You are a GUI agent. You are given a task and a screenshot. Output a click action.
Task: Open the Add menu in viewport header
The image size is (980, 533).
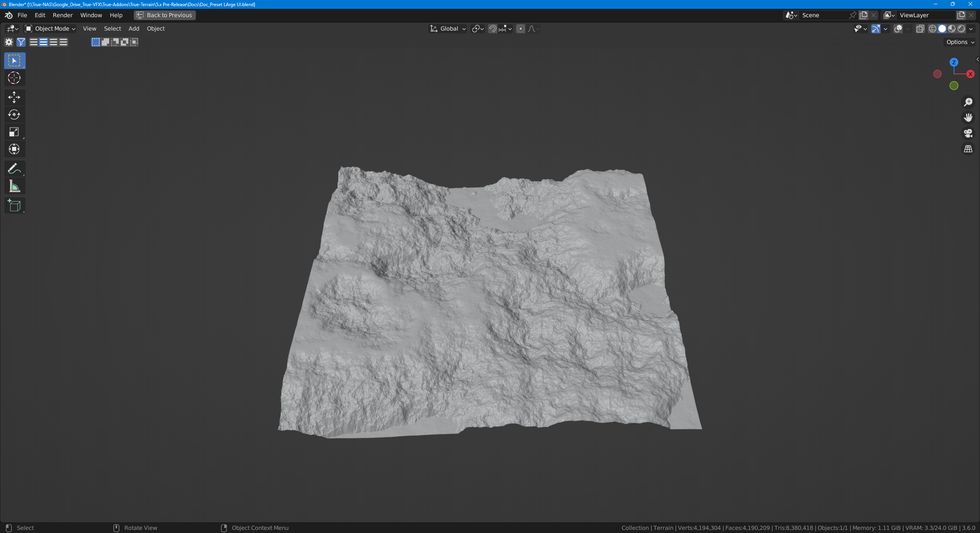pos(134,29)
